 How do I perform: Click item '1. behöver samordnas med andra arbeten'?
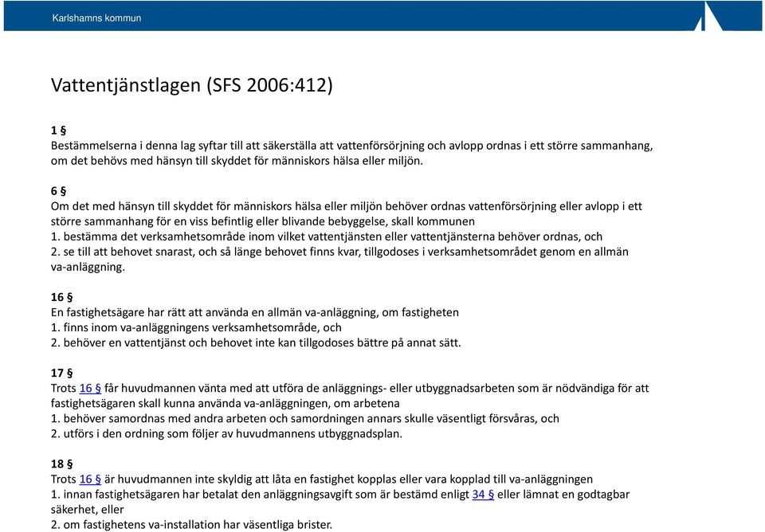(305, 418)
